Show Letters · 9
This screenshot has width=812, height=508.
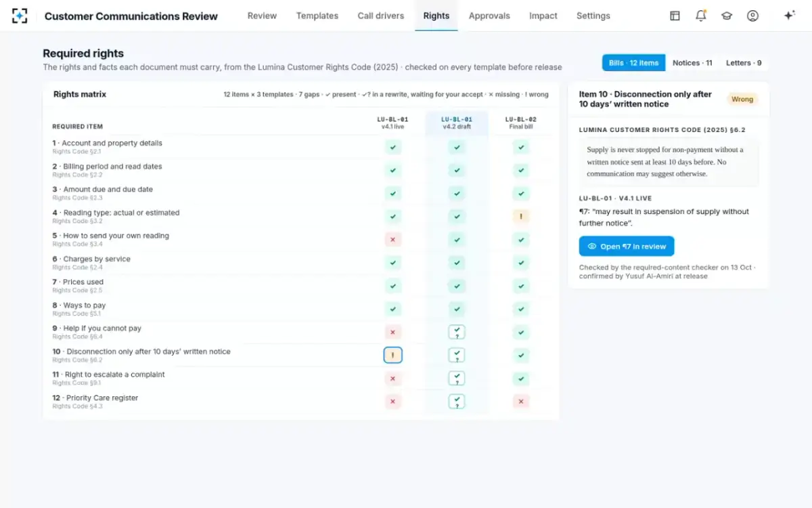(x=744, y=63)
